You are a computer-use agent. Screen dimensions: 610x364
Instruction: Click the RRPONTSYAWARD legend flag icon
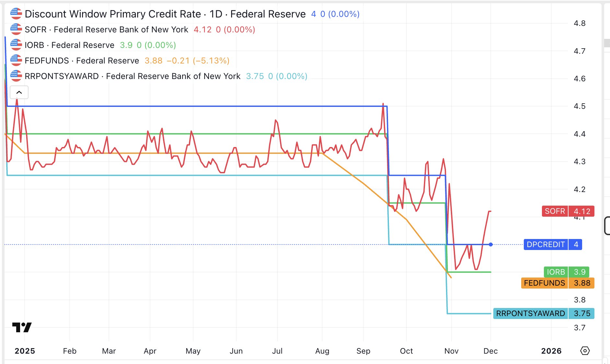[x=16, y=76]
